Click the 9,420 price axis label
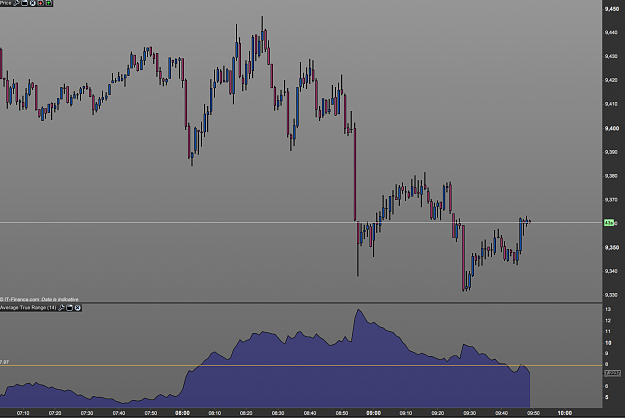Screen dimensions: 625x418 point(611,80)
